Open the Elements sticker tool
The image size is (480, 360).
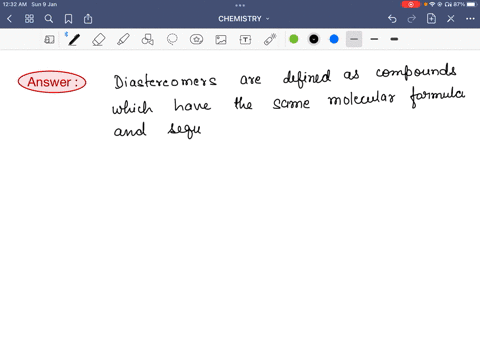tap(197, 39)
